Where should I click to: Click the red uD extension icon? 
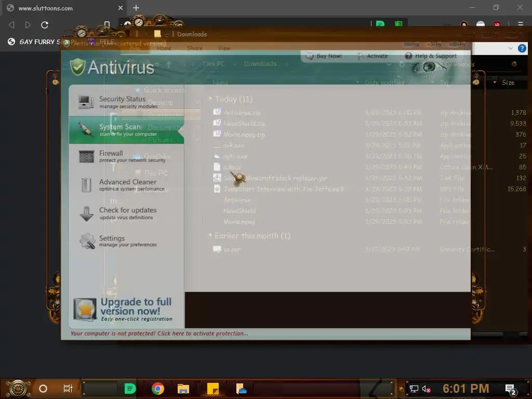pyautogui.click(x=497, y=24)
